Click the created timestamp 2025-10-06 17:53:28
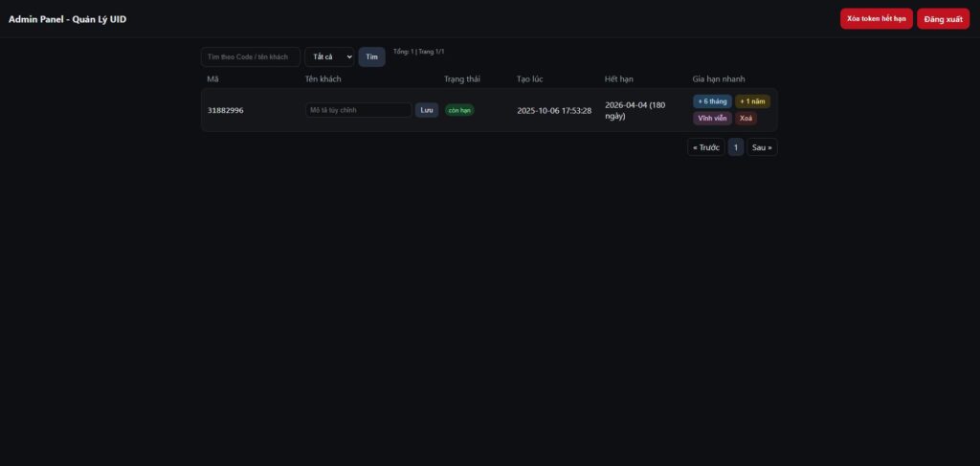Screen dimensions: 980x466 coord(554,110)
